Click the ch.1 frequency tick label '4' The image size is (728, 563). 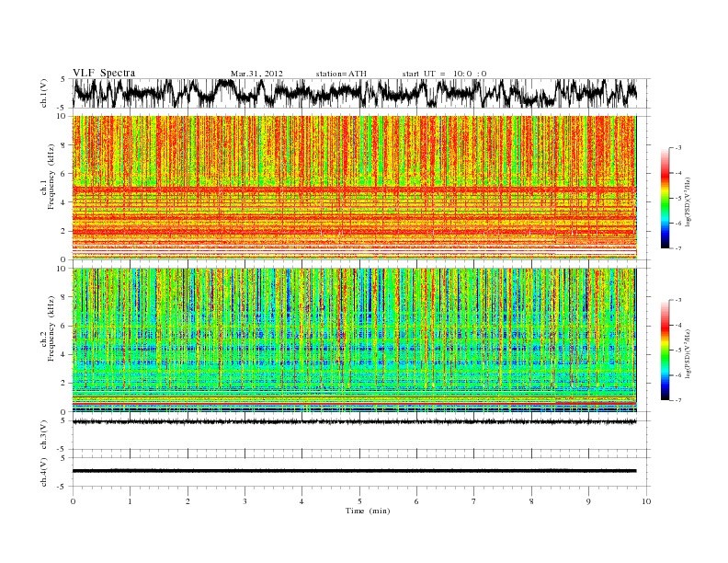[64, 202]
